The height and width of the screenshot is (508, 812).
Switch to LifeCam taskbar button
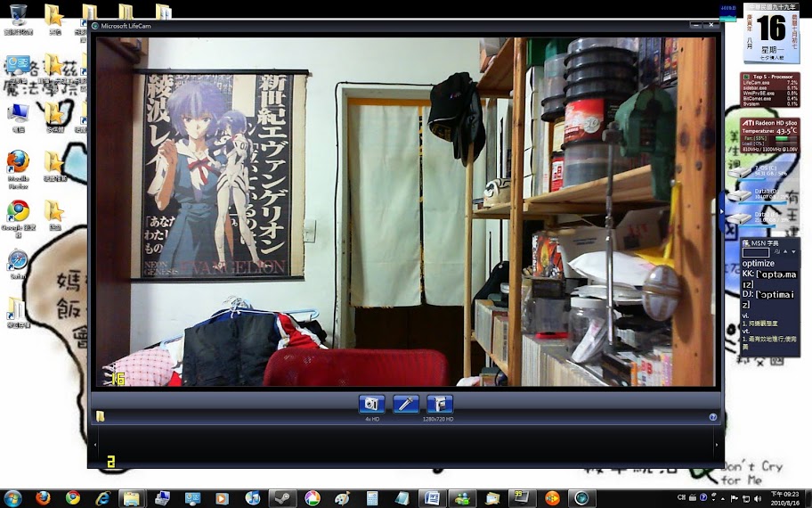581,499
